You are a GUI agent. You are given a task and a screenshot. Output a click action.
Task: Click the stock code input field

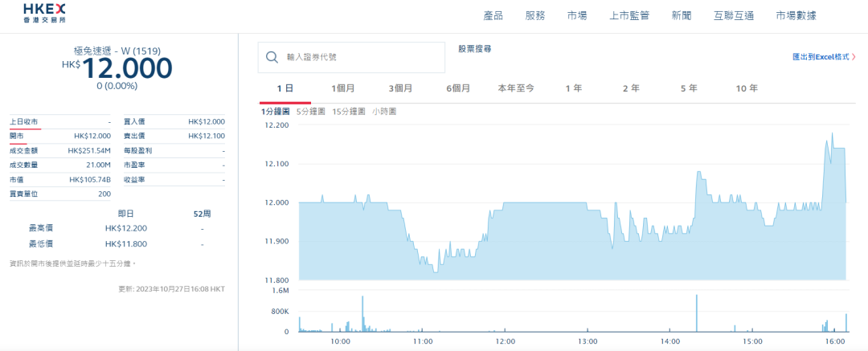point(362,57)
